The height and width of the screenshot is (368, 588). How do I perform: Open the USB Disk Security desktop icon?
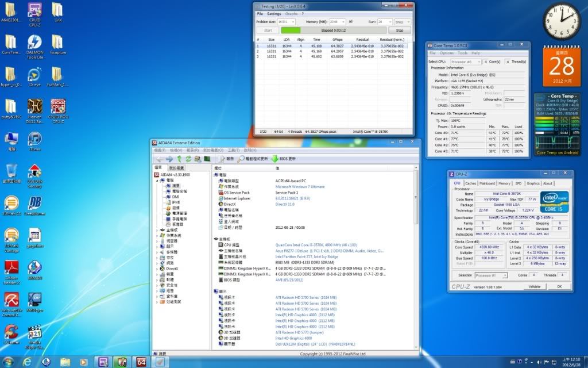click(x=34, y=176)
